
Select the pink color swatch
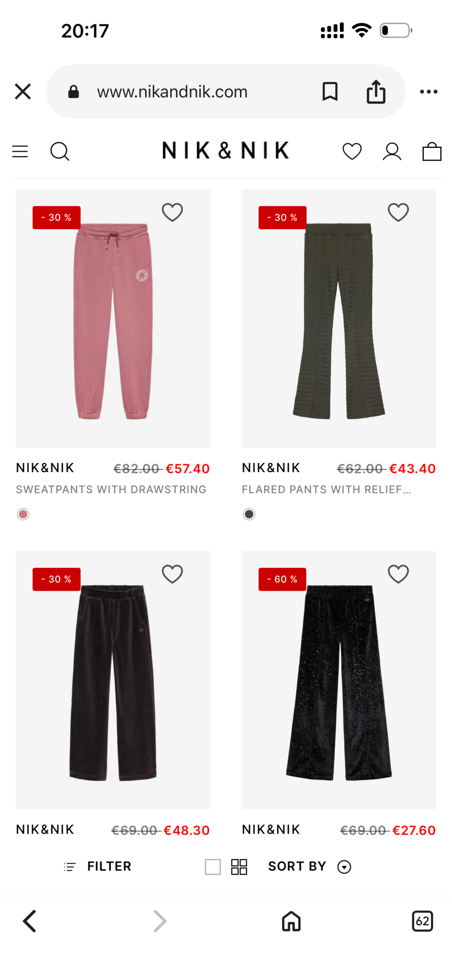tap(23, 514)
